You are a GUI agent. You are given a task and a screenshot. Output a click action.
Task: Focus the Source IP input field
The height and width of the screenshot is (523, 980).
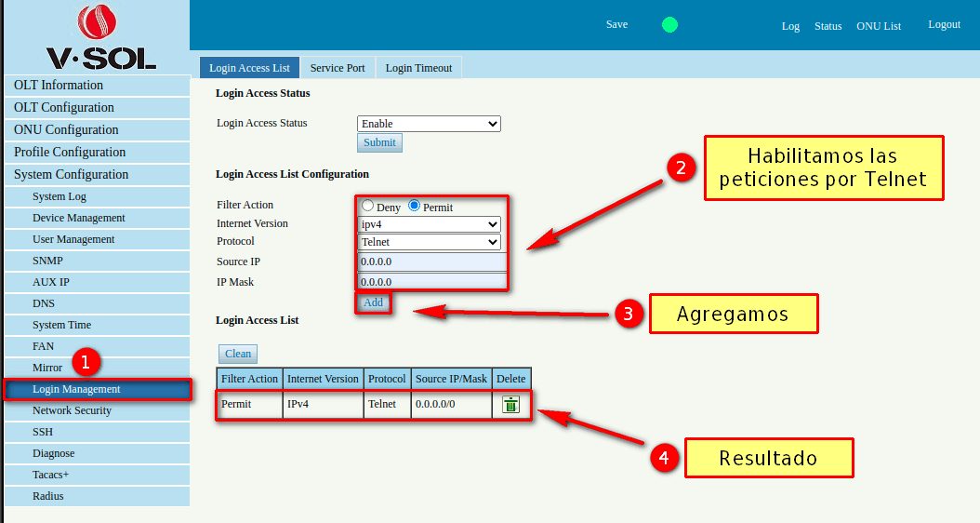pos(431,262)
